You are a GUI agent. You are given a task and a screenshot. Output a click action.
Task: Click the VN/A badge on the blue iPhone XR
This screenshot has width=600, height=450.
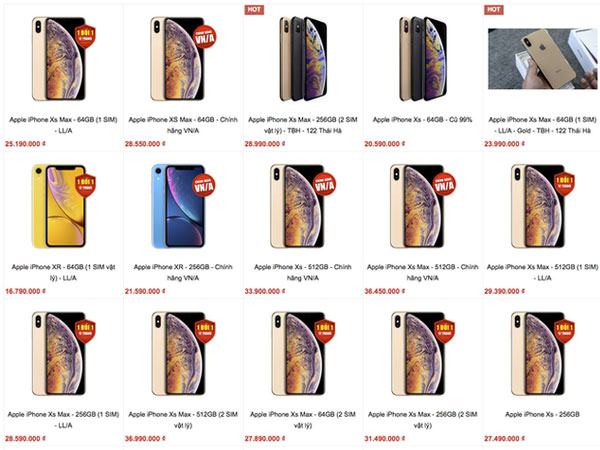[204, 185]
